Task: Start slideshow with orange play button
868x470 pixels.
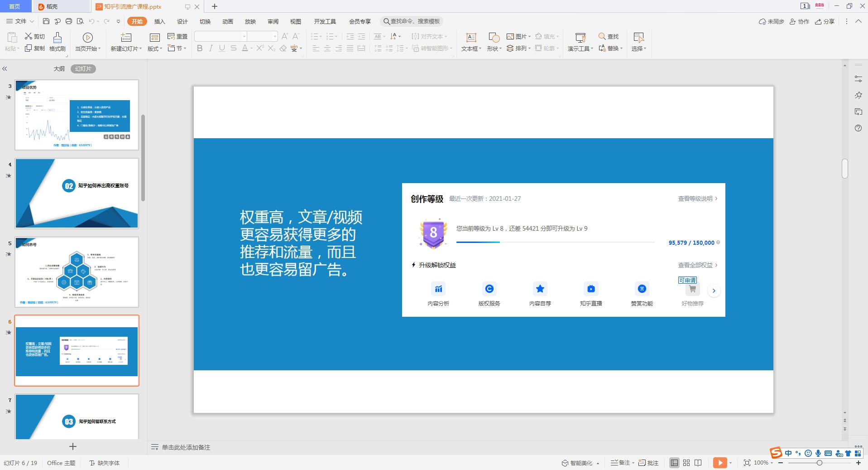Action: 720,463
